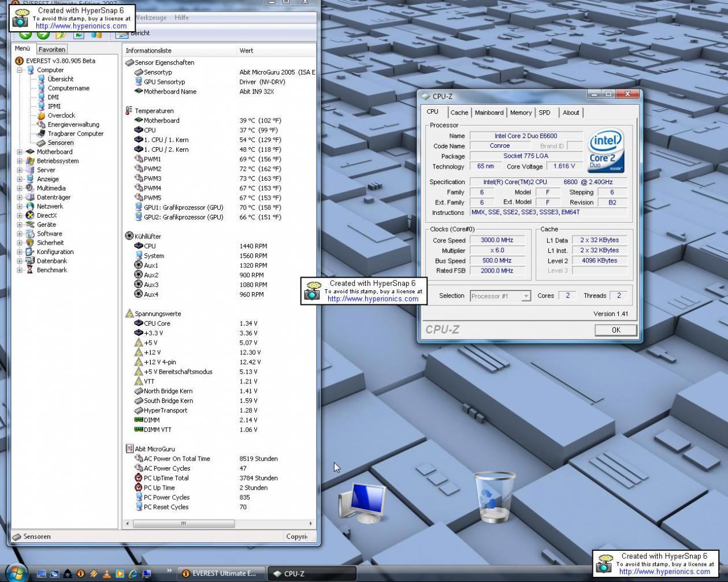Open the Processor #1 Selection dropdown
The height and width of the screenshot is (582, 728).
point(500,296)
